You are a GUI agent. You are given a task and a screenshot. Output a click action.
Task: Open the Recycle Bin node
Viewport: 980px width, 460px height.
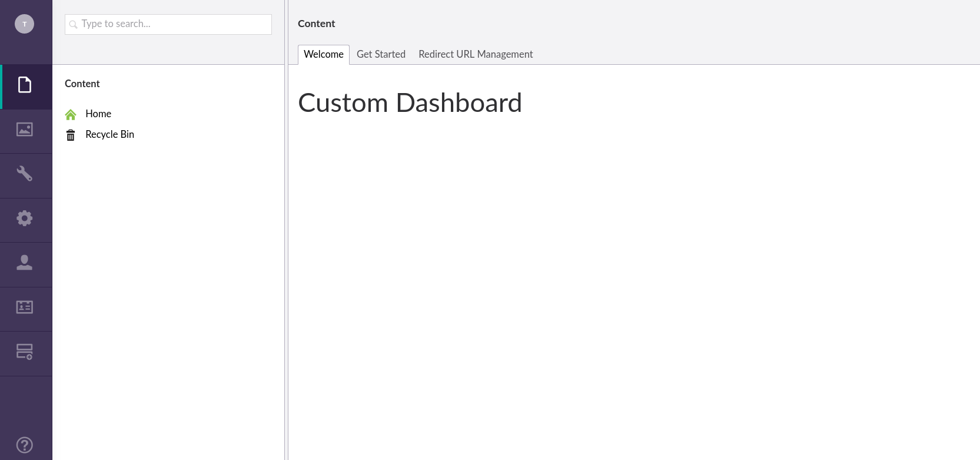109,134
